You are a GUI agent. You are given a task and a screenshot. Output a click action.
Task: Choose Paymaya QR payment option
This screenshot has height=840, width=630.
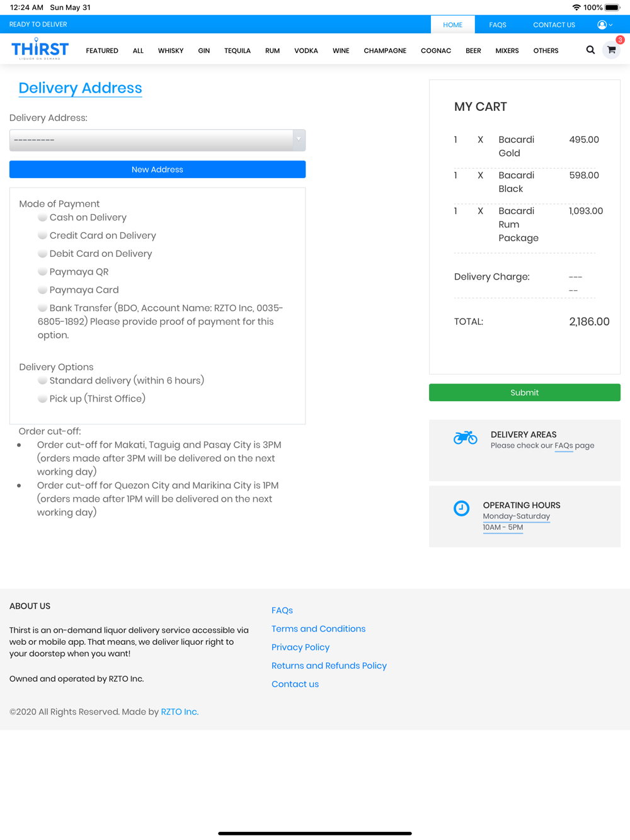[42, 271]
